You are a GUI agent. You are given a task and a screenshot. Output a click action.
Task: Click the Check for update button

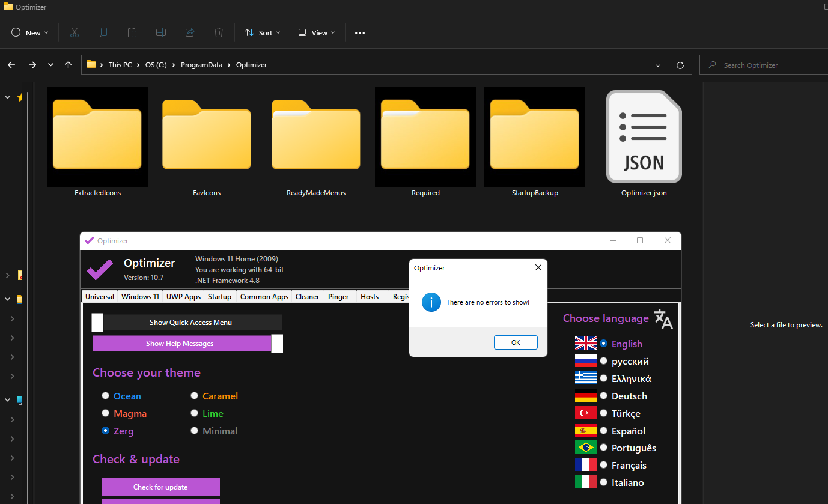tap(160, 487)
